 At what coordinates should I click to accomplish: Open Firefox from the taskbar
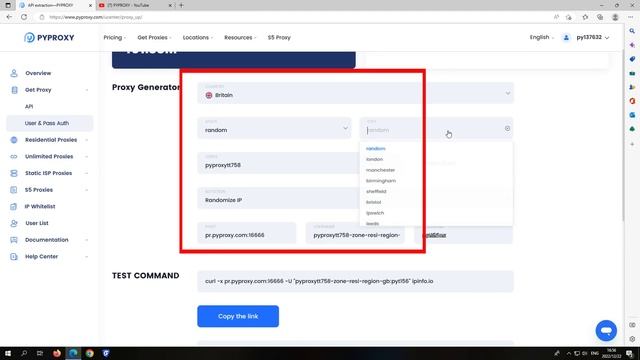(57, 353)
